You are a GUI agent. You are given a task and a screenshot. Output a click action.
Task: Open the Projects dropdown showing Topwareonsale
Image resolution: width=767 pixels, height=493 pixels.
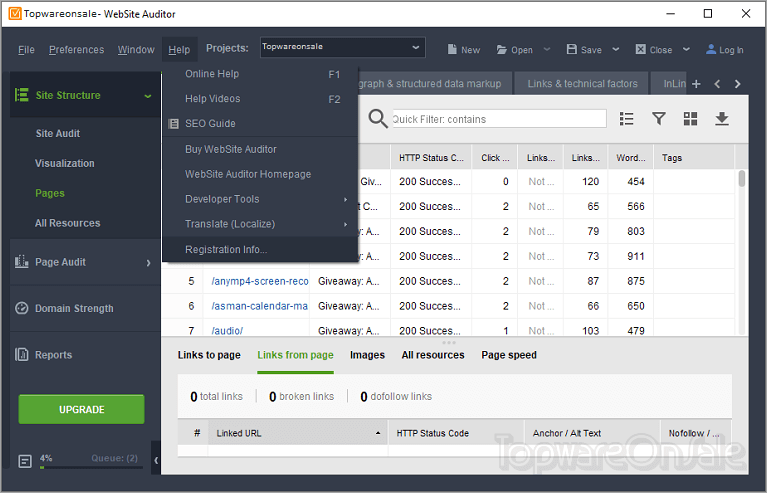coord(342,47)
